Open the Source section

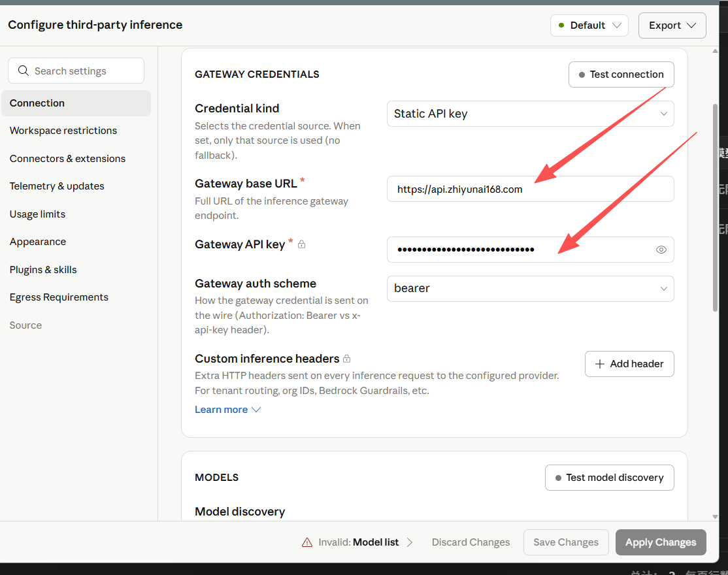pos(25,325)
